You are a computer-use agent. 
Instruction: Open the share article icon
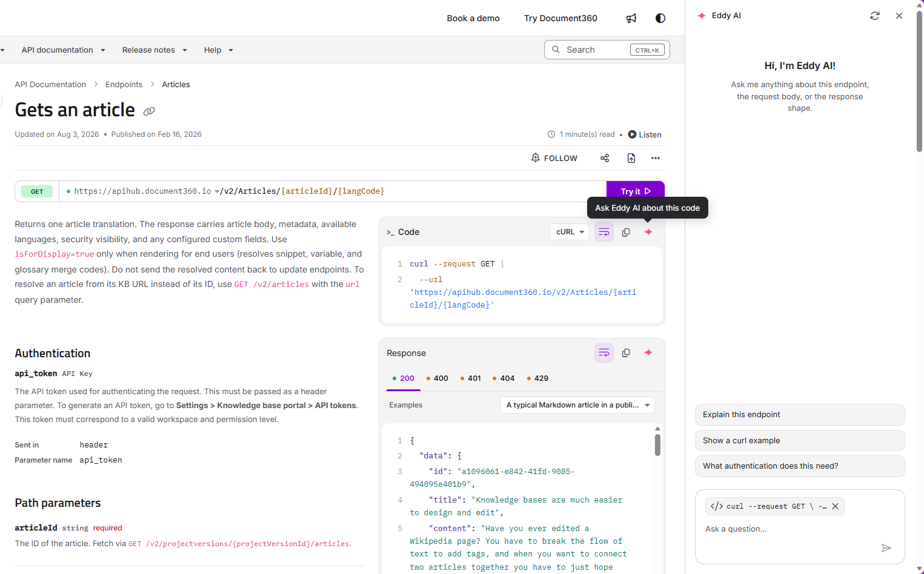click(605, 158)
